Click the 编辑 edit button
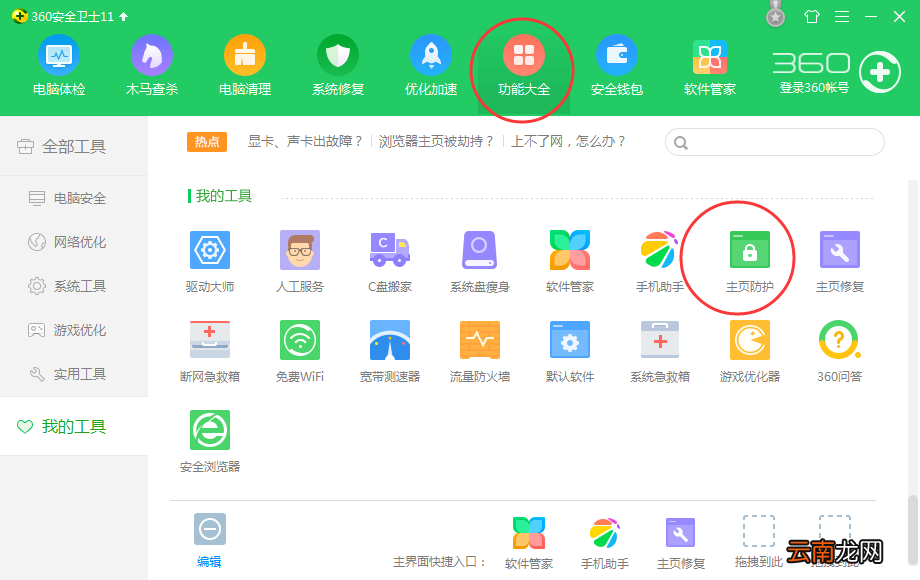Viewport: 920px width, 580px height. (209, 541)
